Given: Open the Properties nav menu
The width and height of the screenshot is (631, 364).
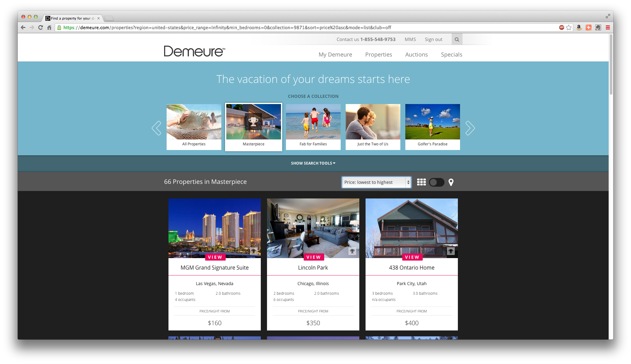Looking at the screenshot, I should coord(378,55).
